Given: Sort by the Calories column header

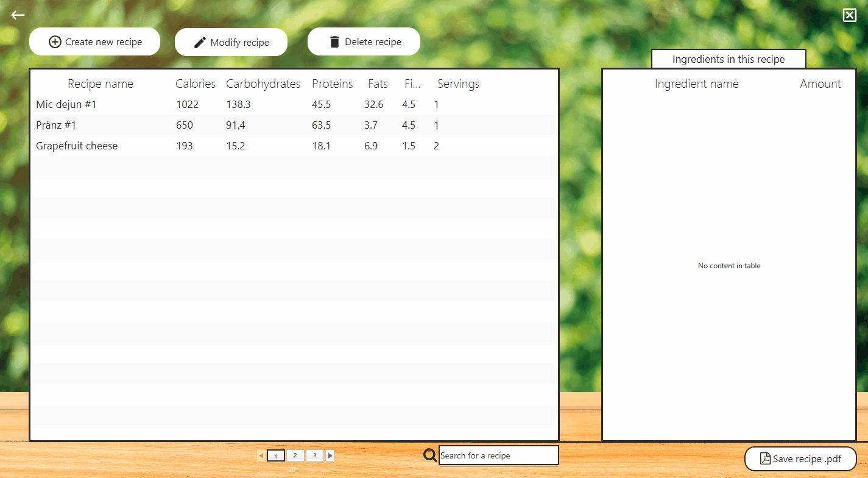Looking at the screenshot, I should 196,84.
